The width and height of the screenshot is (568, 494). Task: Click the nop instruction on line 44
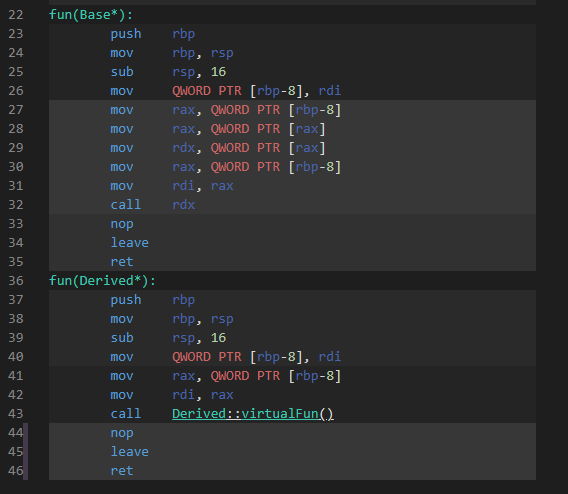[x=122, y=433]
